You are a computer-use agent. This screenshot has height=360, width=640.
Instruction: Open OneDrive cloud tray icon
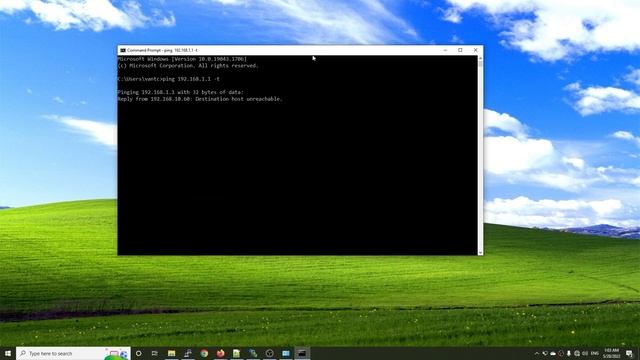coord(553,353)
